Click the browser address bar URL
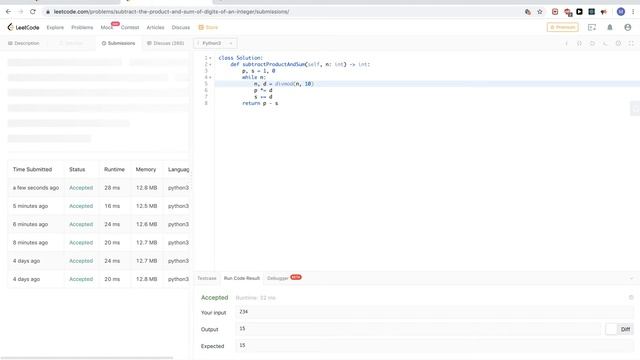The width and height of the screenshot is (640, 360). 171,12
